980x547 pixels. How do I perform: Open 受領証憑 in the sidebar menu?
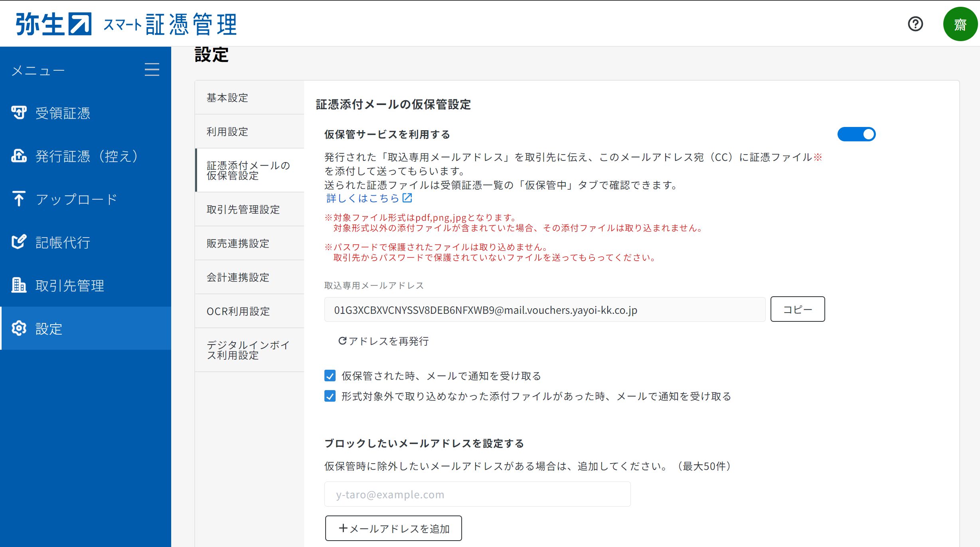coord(85,113)
